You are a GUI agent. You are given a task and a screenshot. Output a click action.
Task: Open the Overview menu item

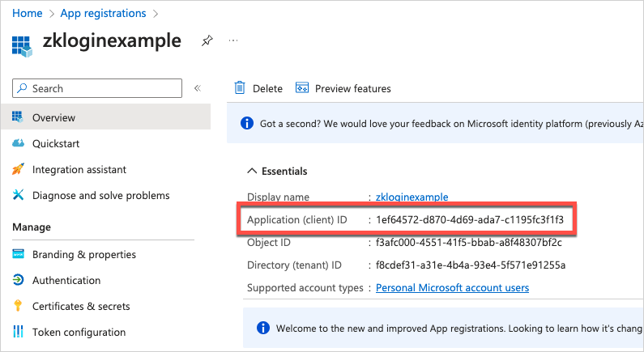pyautogui.click(x=53, y=117)
